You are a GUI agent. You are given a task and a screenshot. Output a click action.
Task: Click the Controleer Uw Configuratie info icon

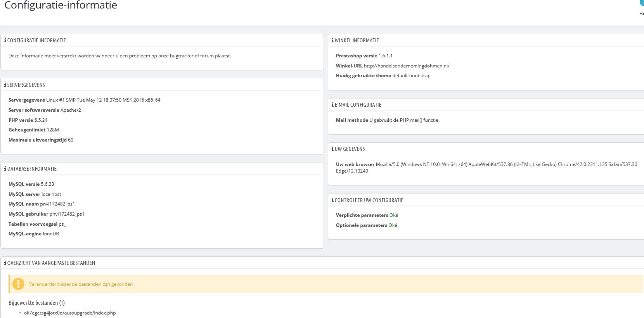click(332, 200)
